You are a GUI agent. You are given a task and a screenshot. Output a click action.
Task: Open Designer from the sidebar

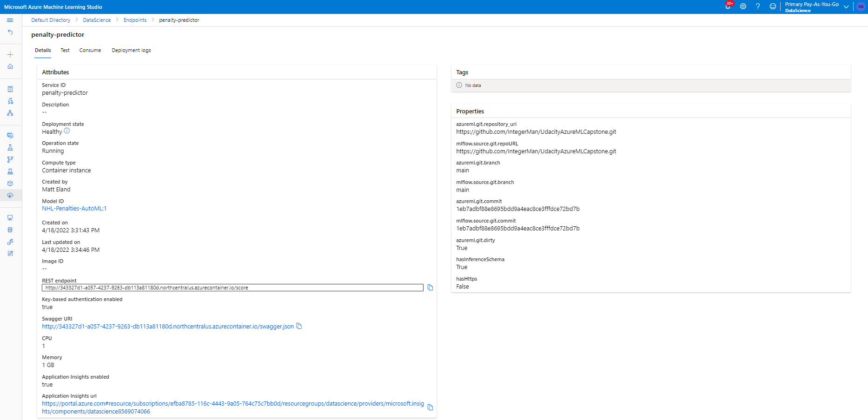click(x=10, y=113)
